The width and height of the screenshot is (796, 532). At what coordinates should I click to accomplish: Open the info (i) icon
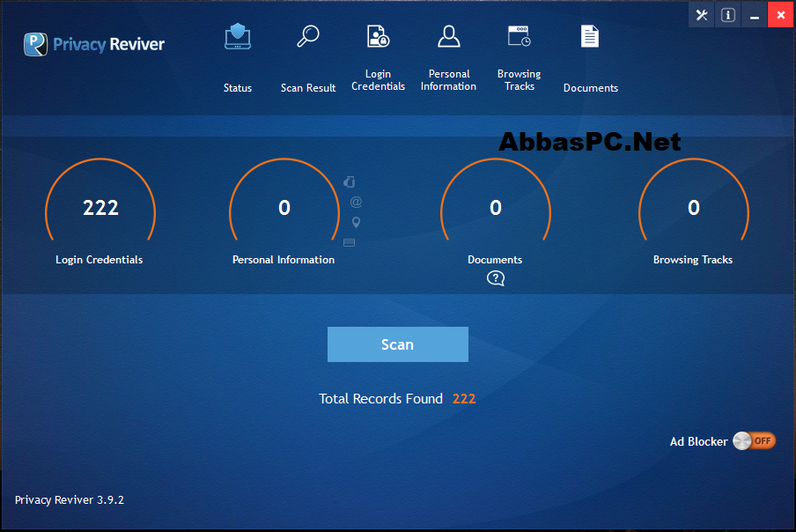[x=728, y=15]
